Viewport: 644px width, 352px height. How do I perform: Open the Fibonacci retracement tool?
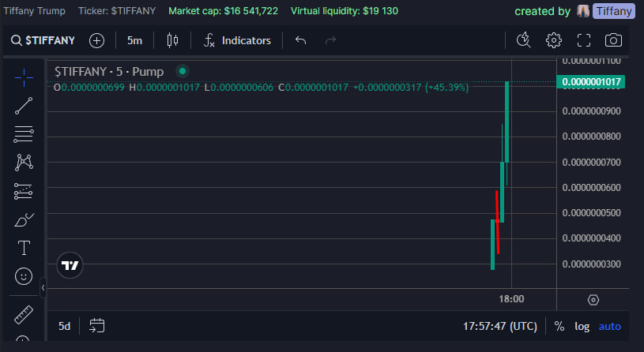point(24,134)
